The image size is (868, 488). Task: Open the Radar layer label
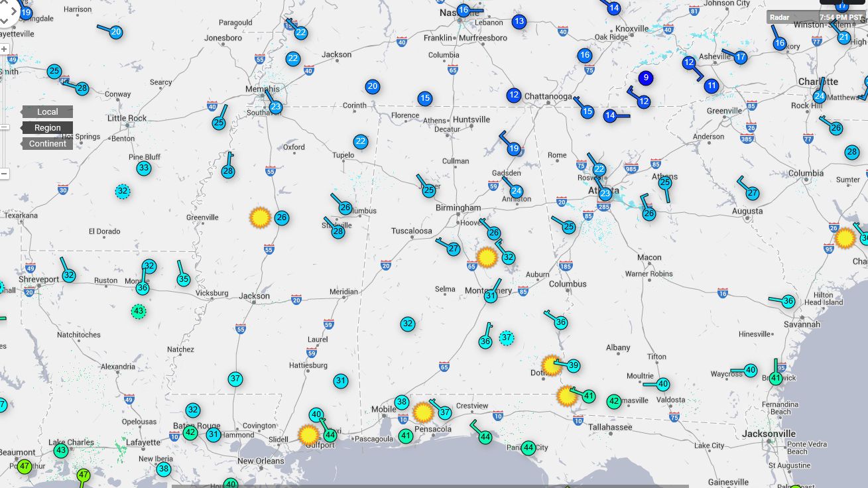(779, 17)
